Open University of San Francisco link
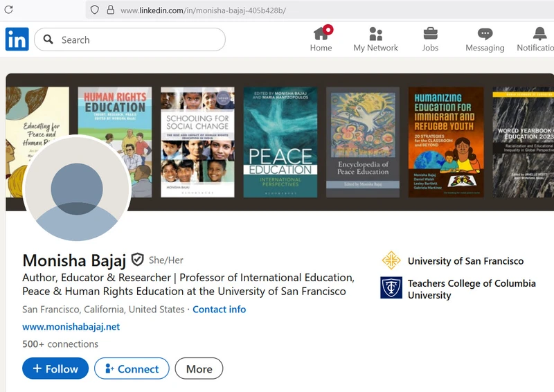554x392 pixels. pos(465,261)
